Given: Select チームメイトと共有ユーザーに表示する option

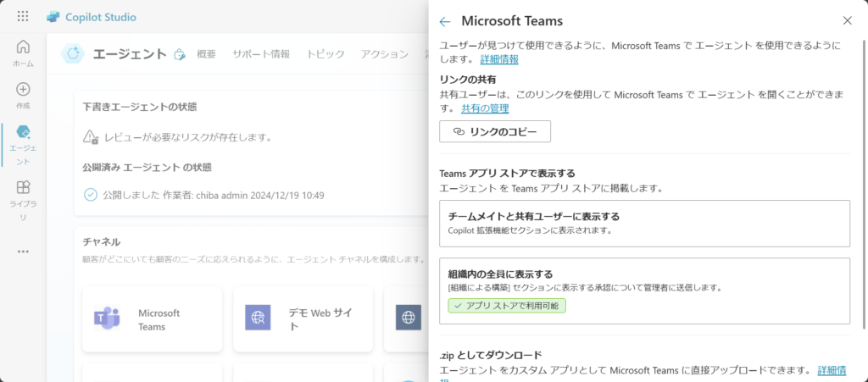Looking at the screenshot, I should click(644, 224).
